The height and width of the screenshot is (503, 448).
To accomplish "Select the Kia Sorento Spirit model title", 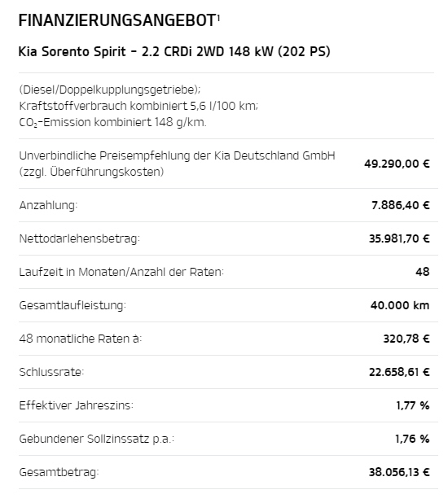I will coord(174,51).
